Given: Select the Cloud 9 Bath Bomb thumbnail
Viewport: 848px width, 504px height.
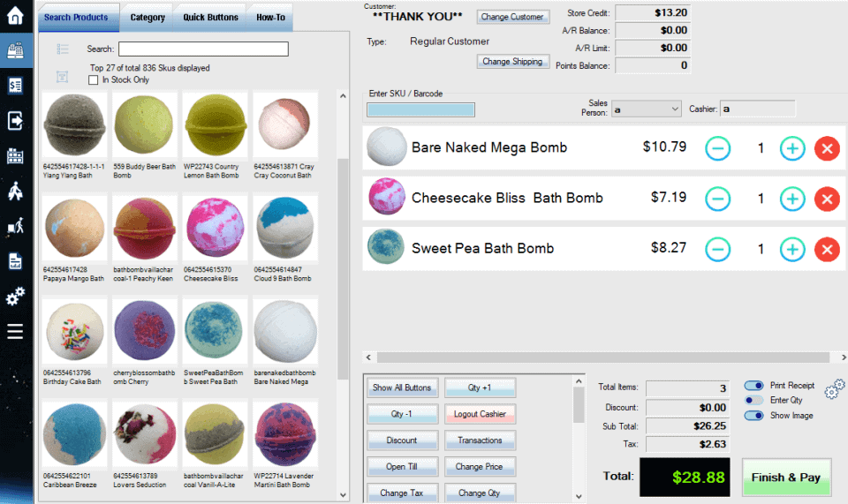Looking at the screenshot, I should pos(285,228).
